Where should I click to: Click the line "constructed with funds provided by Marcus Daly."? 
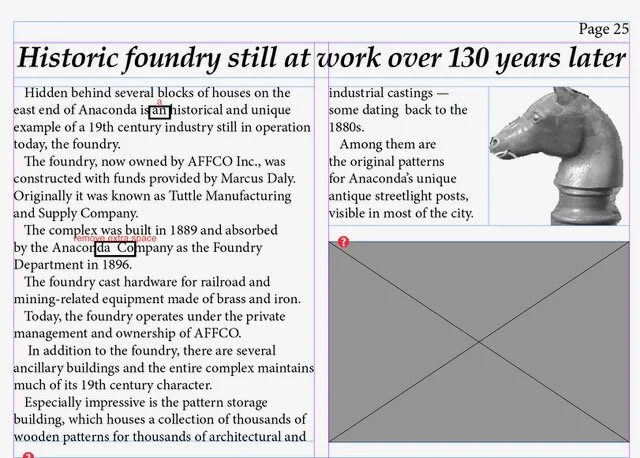154,179
